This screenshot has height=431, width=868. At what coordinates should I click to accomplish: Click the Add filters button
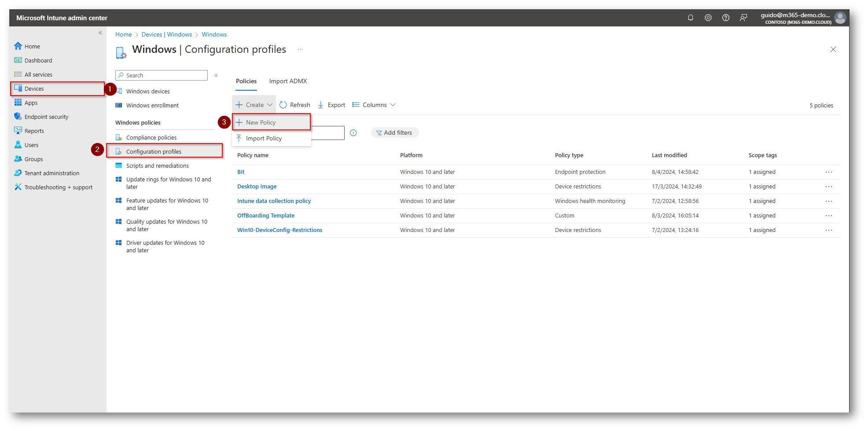pos(394,133)
